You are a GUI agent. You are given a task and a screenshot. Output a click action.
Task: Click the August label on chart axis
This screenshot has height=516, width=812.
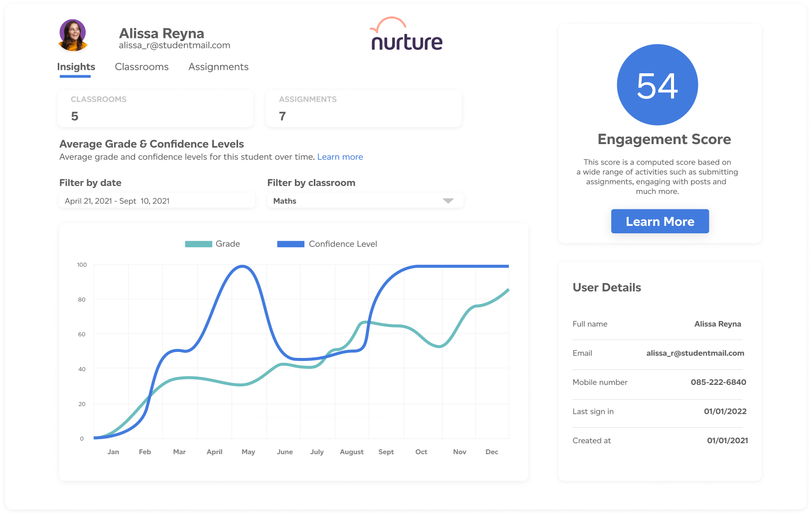coord(352,452)
